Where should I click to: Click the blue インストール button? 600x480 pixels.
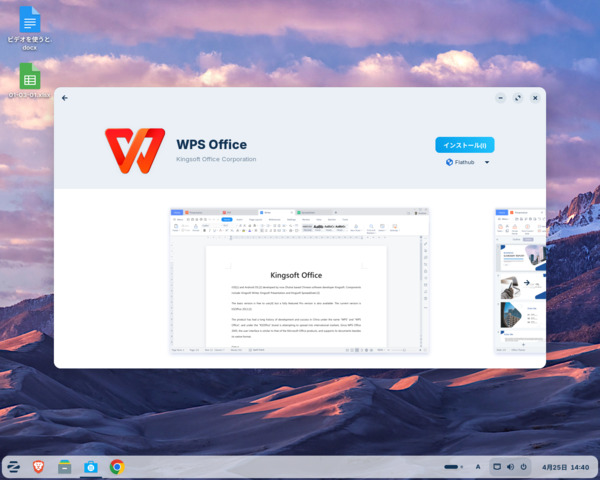click(465, 145)
